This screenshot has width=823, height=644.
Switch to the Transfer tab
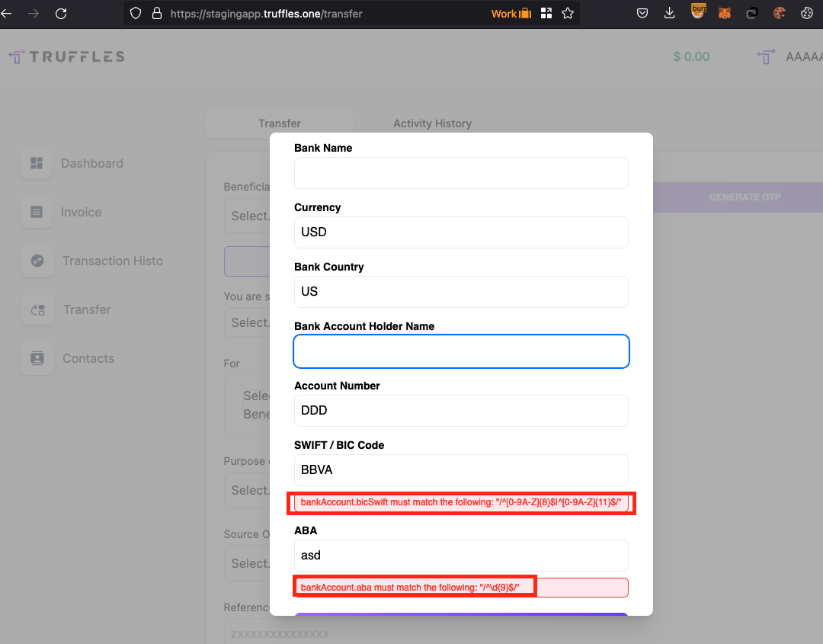pyautogui.click(x=279, y=123)
